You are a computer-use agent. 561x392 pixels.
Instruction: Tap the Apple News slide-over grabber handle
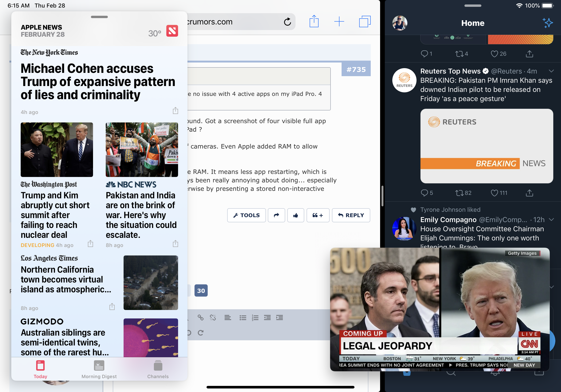tap(99, 17)
